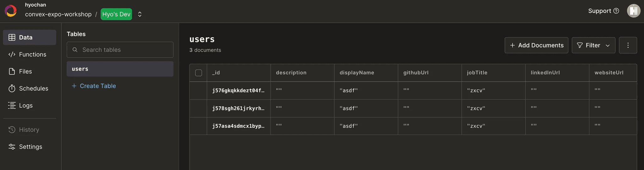The image size is (644, 170).
Task: Click Add Documents button
Action: (x=536, y=45)
